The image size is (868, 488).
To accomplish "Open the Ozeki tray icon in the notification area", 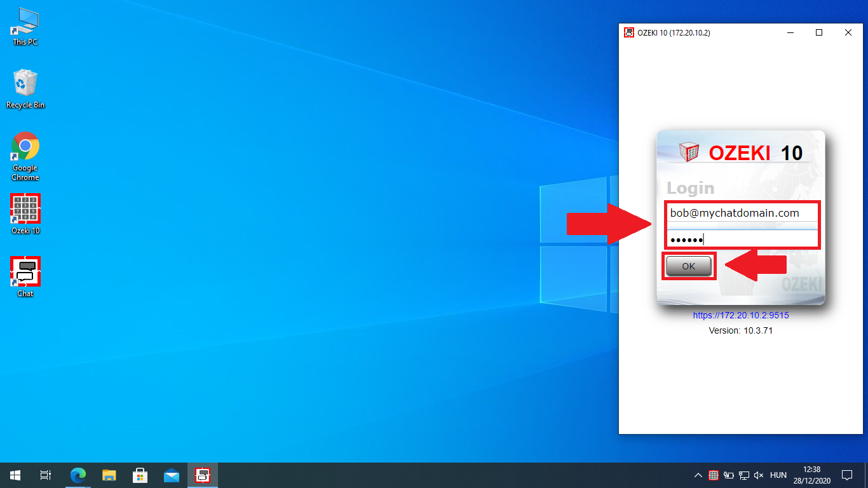I will pyautogui.click(x=714, y=475).
